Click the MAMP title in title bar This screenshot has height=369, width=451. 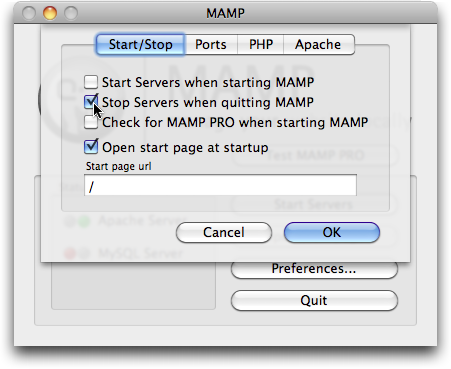[x=225, y=13]
